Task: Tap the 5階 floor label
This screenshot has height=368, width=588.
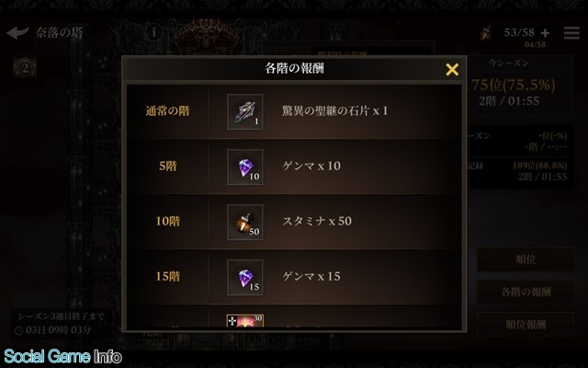Action: (x=167, y=166)
